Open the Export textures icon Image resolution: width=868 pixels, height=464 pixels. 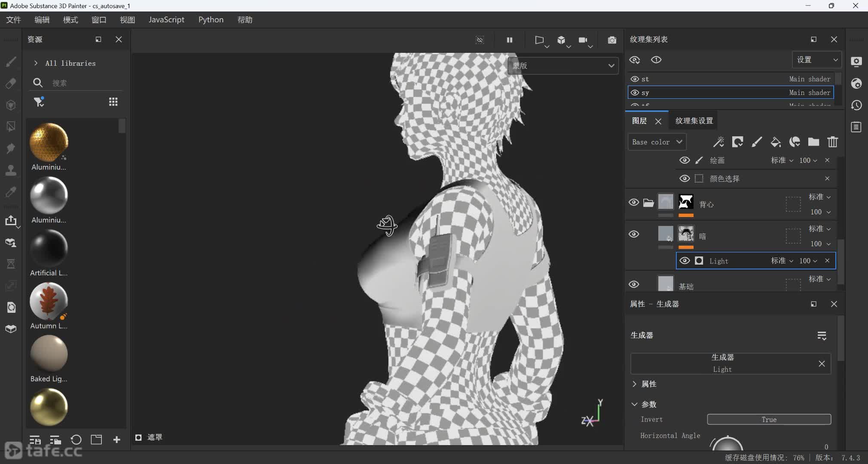tap(11, 221)
